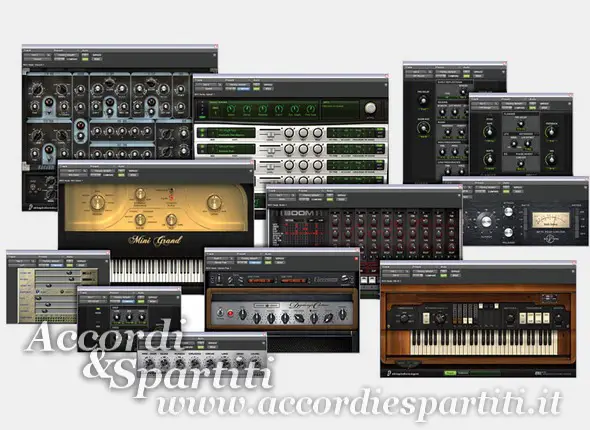Click the DB-33 green button in bottom bar

click(450, 373)
